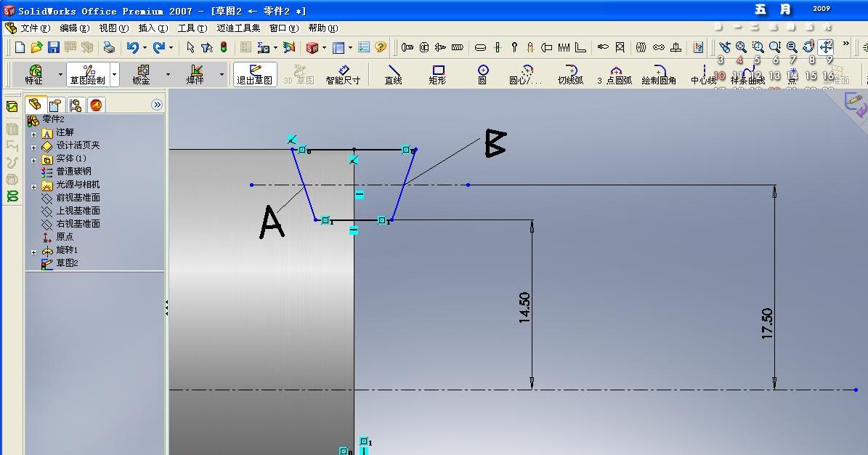Click the zoom to area icon
Image resolution: width=868 pixels, height=455 pixels.
point(758,48)
